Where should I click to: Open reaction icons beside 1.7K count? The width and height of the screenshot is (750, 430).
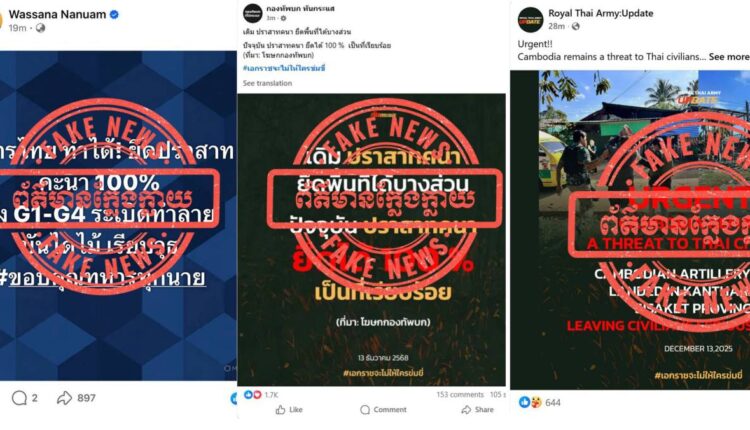pyautogui.click(x=253, y=395)
